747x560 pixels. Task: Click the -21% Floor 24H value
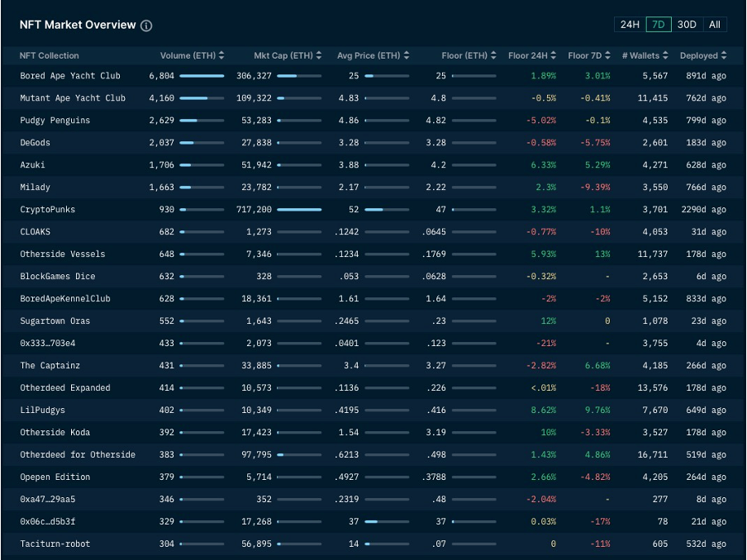tap(546, 344)
